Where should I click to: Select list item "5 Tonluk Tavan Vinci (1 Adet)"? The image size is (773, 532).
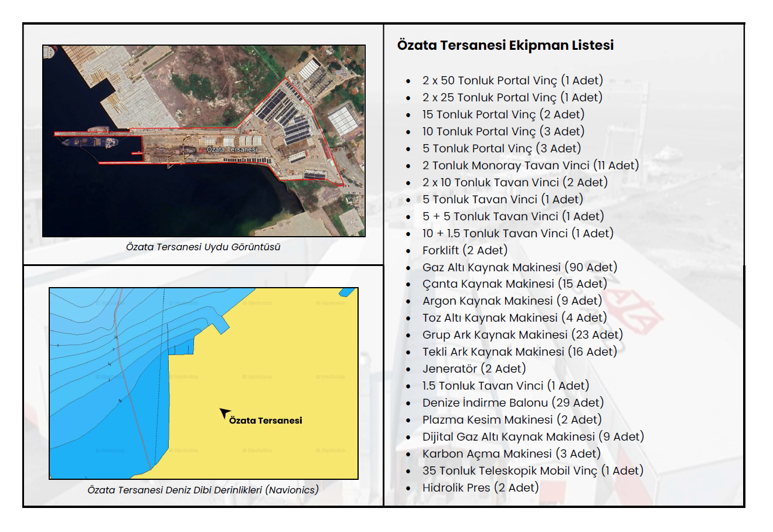pyautogui.click(x=503, y=199)
